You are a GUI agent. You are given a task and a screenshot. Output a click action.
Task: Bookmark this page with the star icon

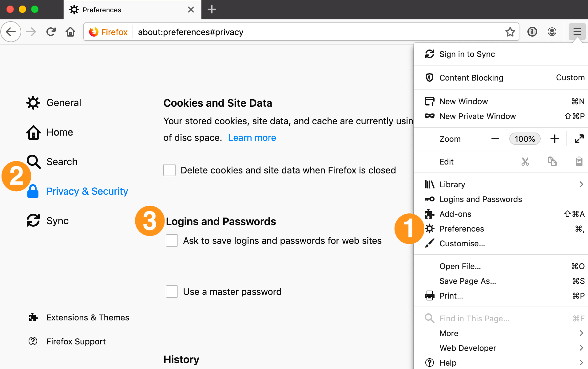point(510,32)
